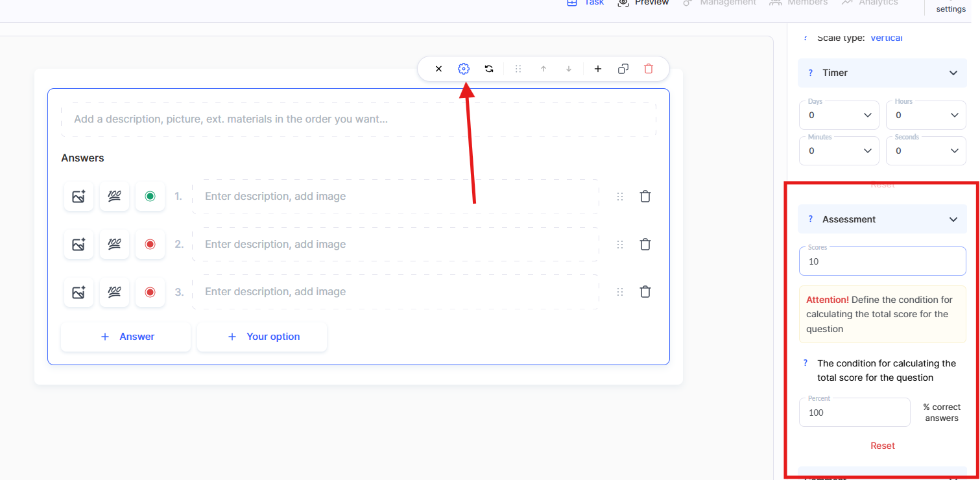Click the '+ Answer' button

pos(126,337)
